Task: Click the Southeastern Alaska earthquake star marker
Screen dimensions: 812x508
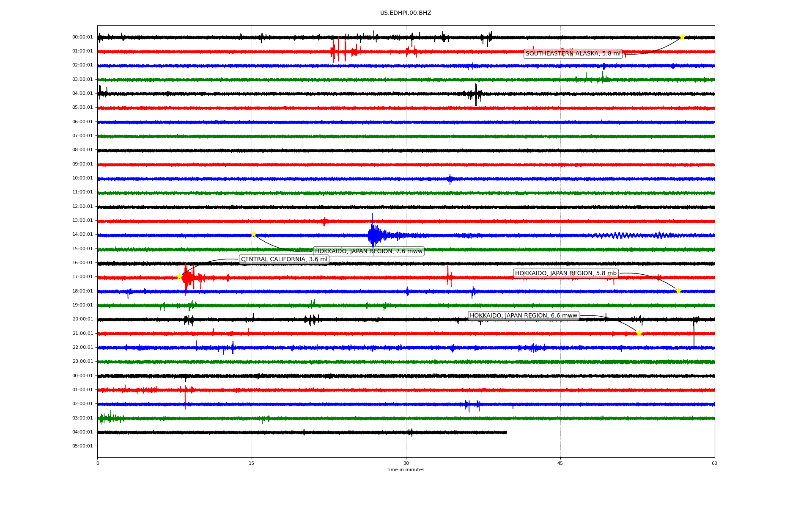Action: click(x=682, y=37)
